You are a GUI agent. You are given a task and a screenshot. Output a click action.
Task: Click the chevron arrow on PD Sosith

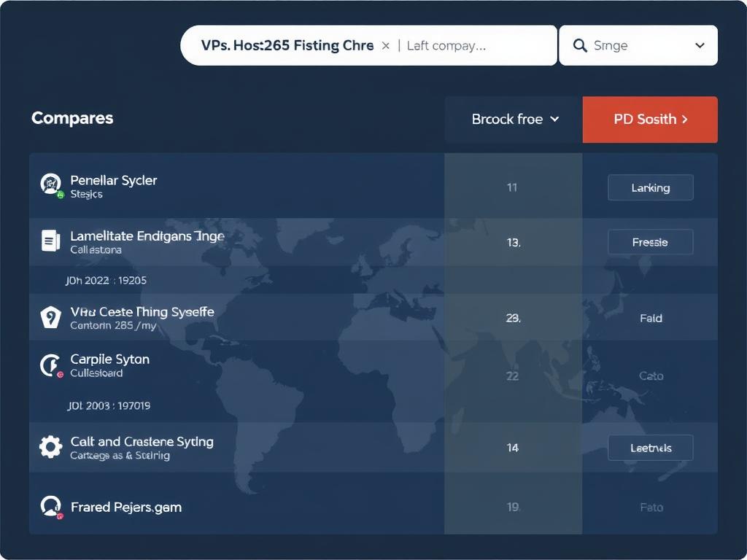684,119
